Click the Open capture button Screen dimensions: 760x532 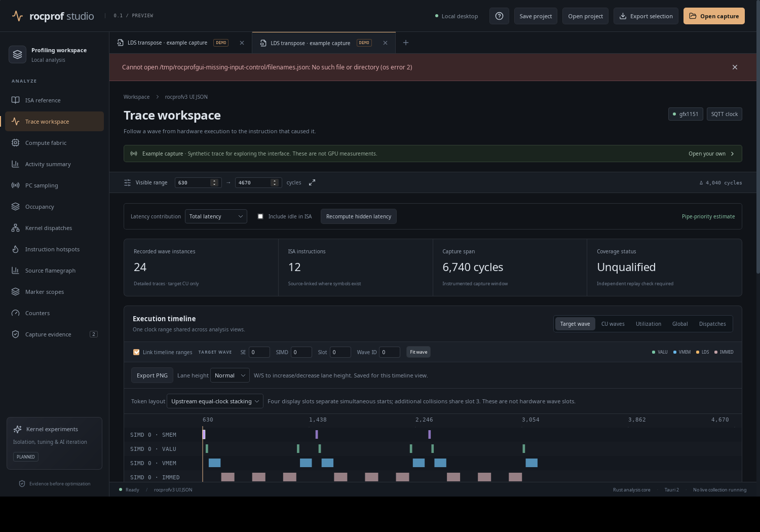[x=714, y=16]
